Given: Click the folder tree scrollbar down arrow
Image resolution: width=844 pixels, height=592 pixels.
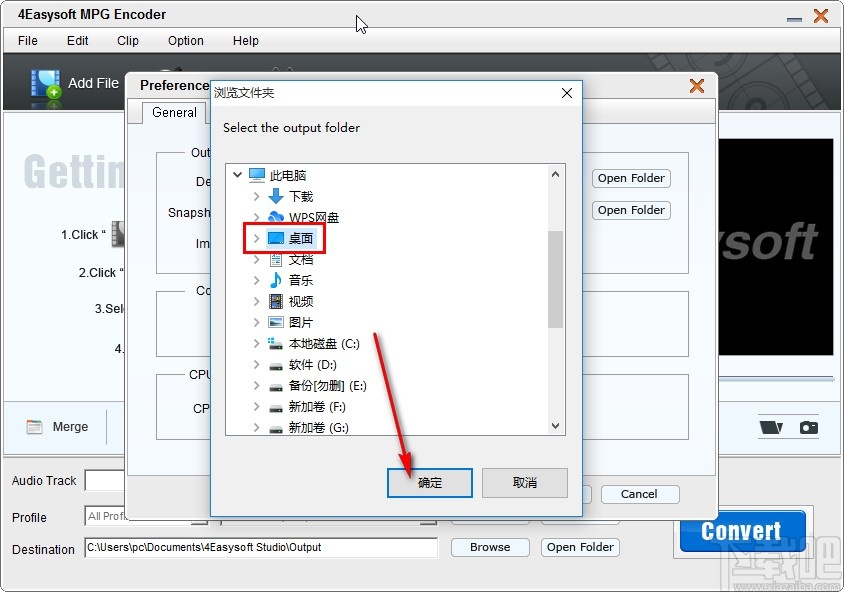Looking at the screenshot, I should [x=555, y=426].
